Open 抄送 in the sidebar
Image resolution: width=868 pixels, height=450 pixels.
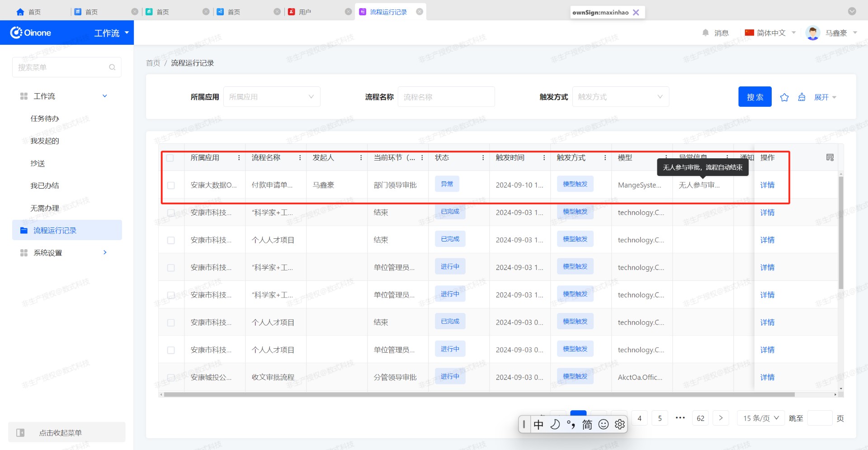click(x=38, y=163)
